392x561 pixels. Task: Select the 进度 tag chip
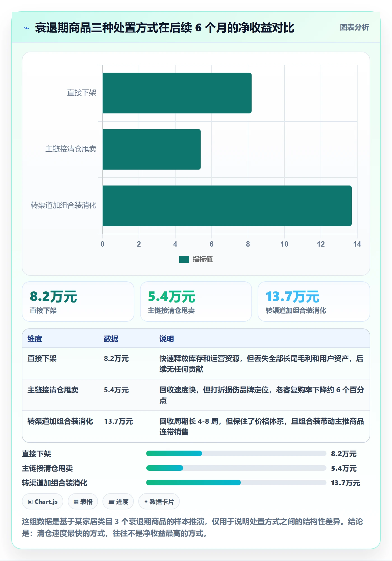click(118, 502)
